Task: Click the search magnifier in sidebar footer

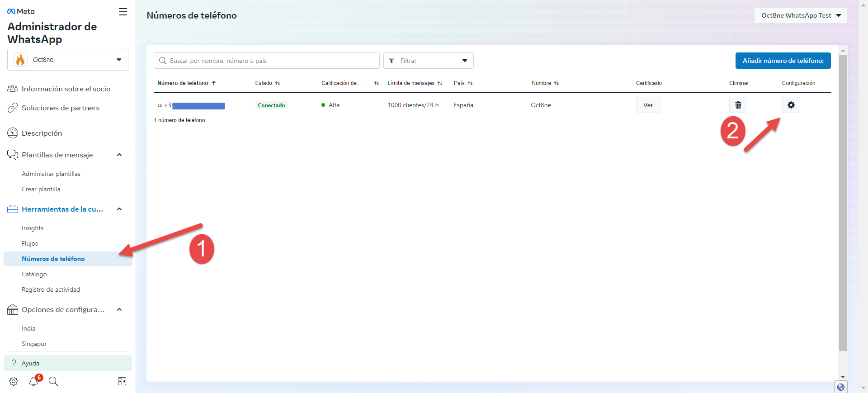Action: tap(53, 381)
